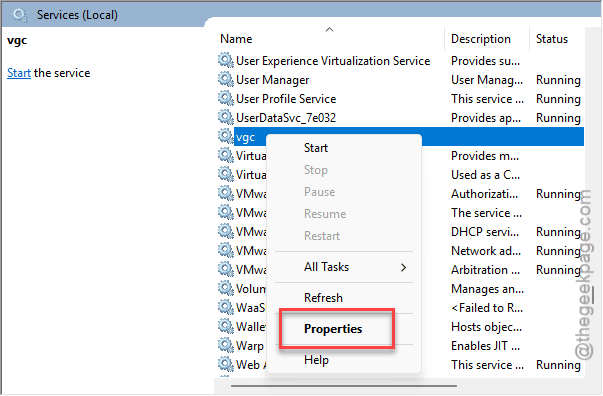Sort by the Description column header
Viewport: 603px width, 396px height.
coord(481,39)
